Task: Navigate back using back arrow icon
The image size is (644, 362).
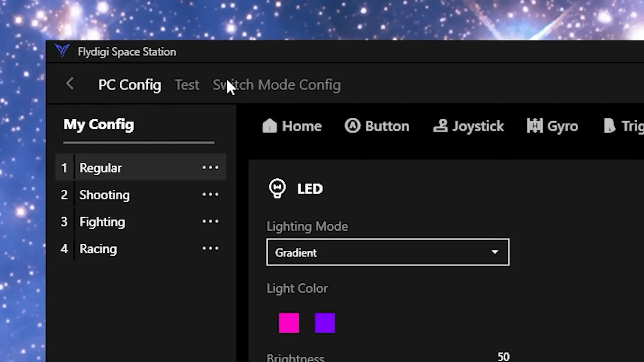Action: [70, 84]
